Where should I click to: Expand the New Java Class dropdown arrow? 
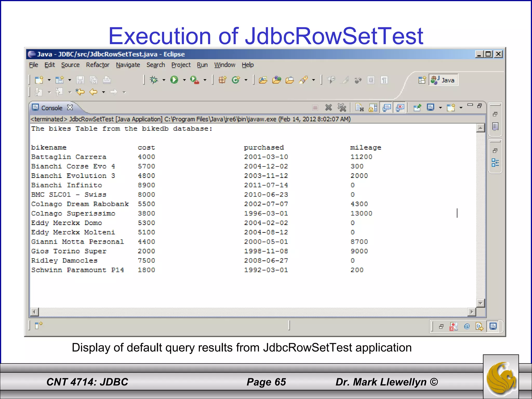[246, 80]
